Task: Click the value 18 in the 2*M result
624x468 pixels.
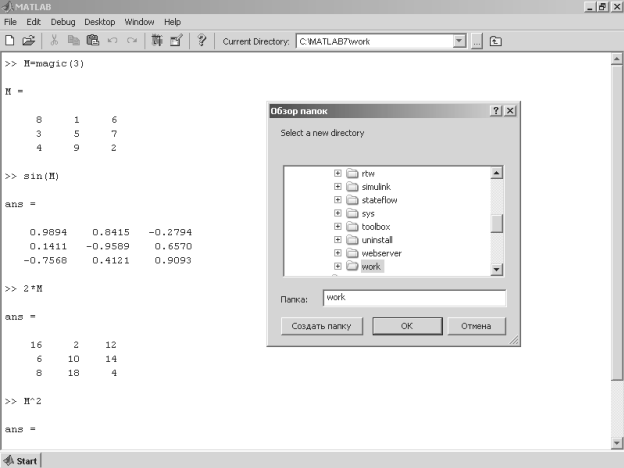Action: (74, 373)
